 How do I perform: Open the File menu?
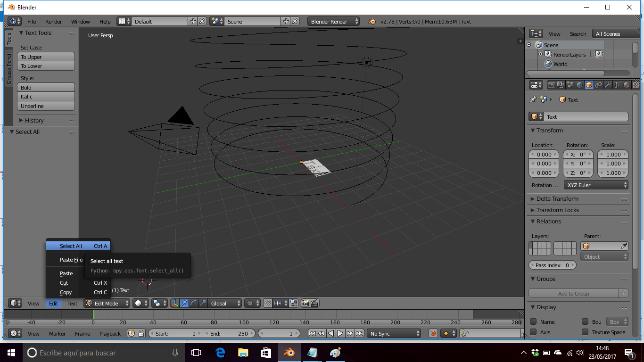point(32,21)
